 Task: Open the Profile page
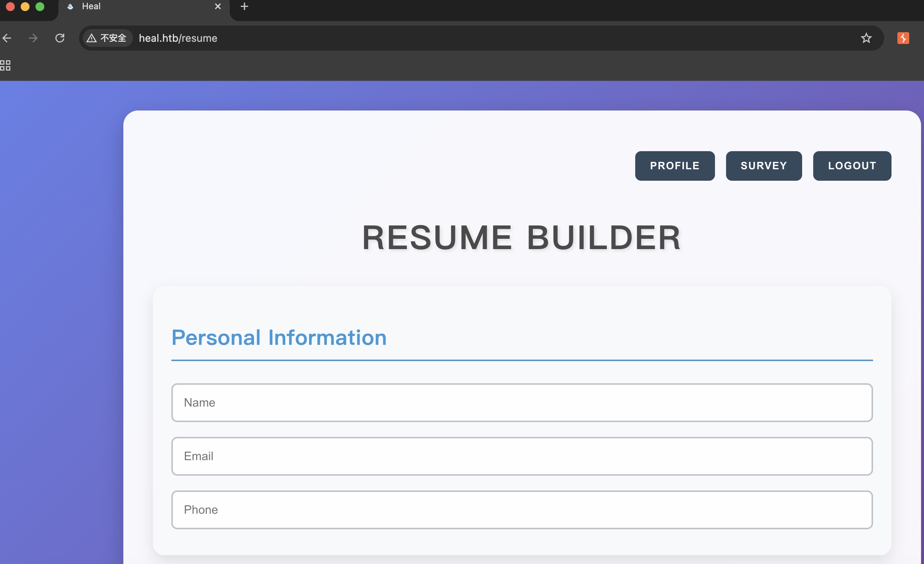pos(675,166)
